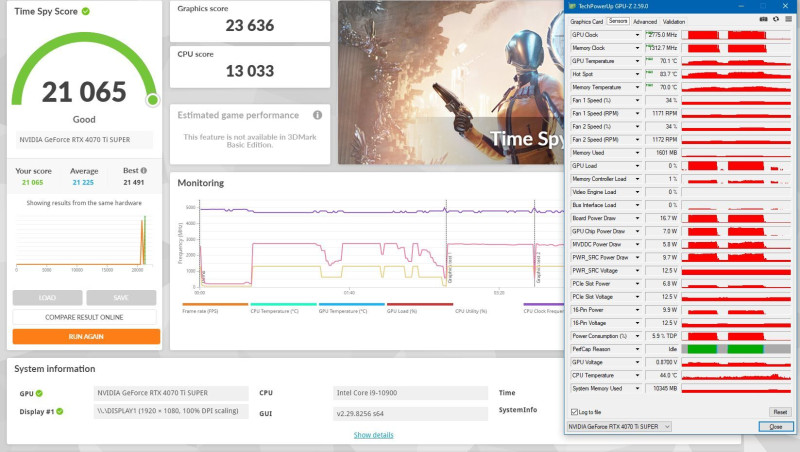Click the GPU-Z app icon in title bar
Image resolution: width=800 pixels, height=452 pixels.
coord(572,6)
